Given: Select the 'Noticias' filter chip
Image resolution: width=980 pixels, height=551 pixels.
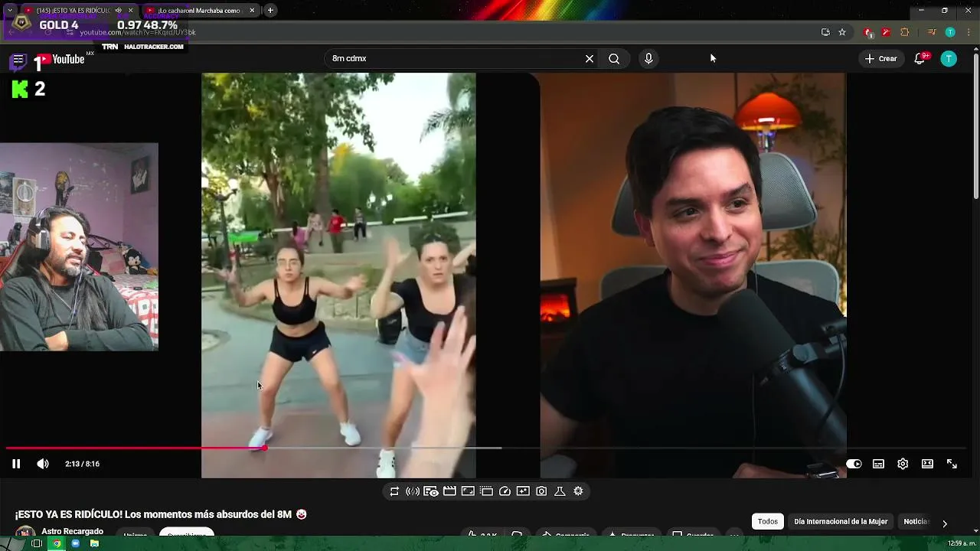Looking at the screenshot, I should 916,522.
